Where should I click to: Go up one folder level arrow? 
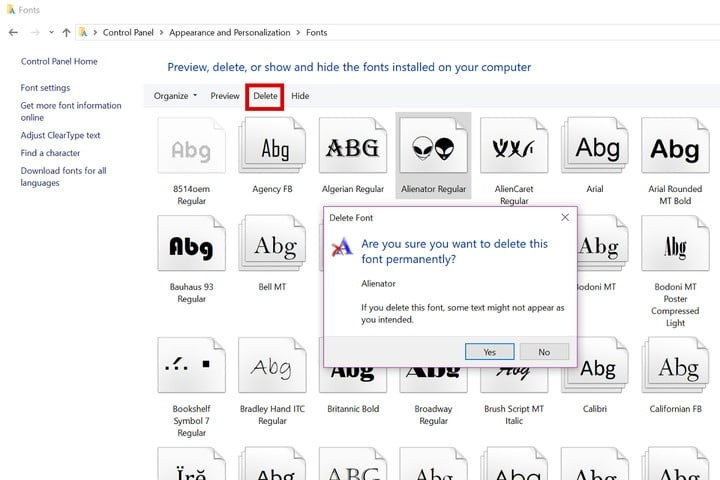point(66,32)
